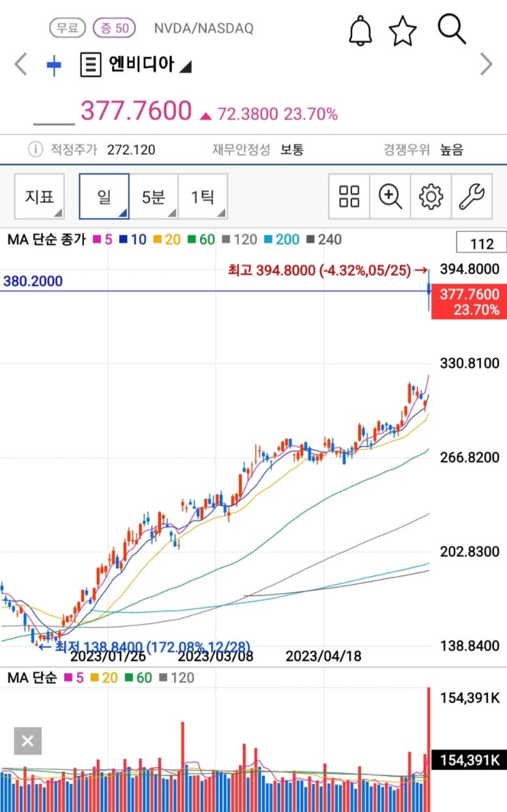
Task: Tap the 202.8300 price axis label
Action: [x=469, y=552]
